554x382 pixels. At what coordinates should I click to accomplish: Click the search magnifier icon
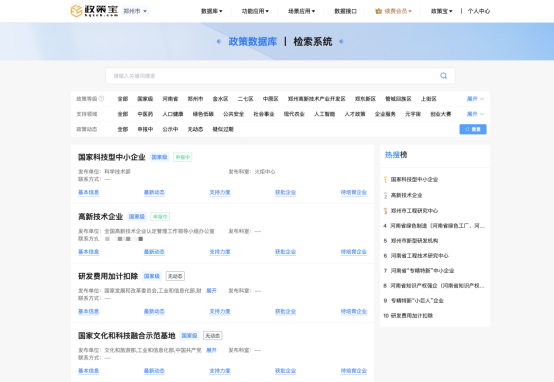coord(443,76)
